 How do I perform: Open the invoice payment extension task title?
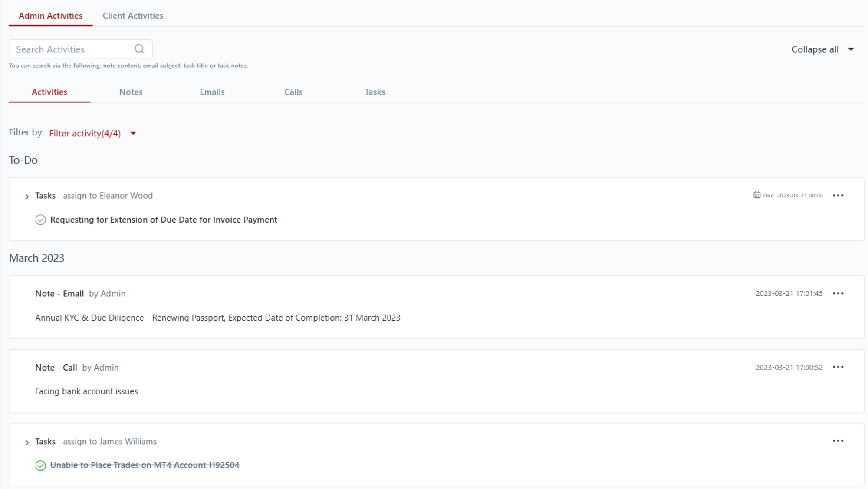coord(164,220)
